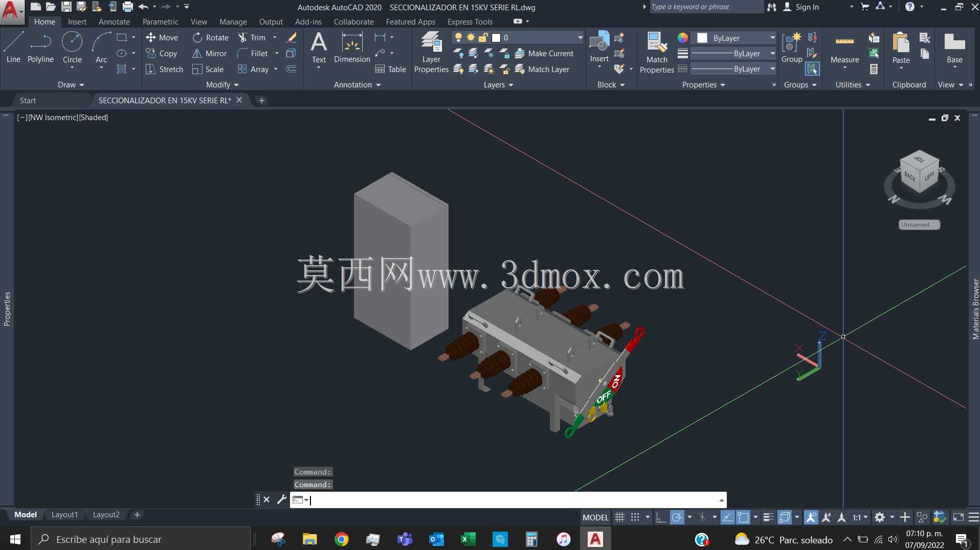The width and height of the screenshot is (980, 550).
Task: Click the NW Isometric view control
Action: 53,117
